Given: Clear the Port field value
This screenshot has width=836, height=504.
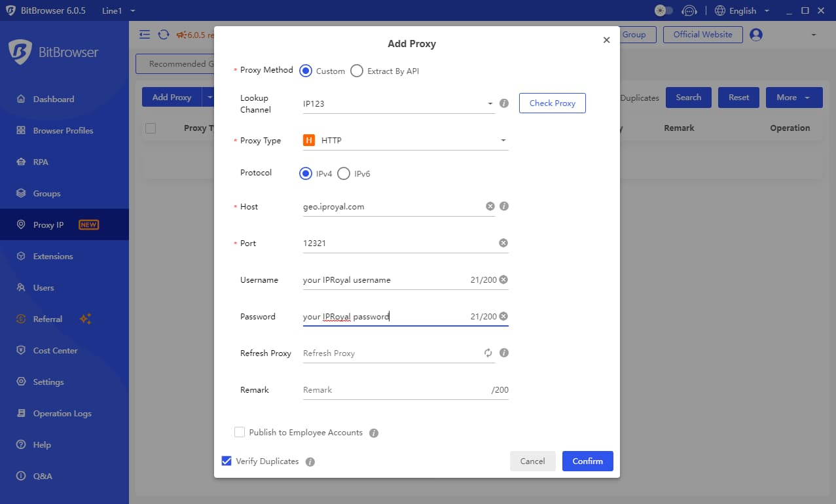Looking at the screenshot, I should [x=503, y=243].
